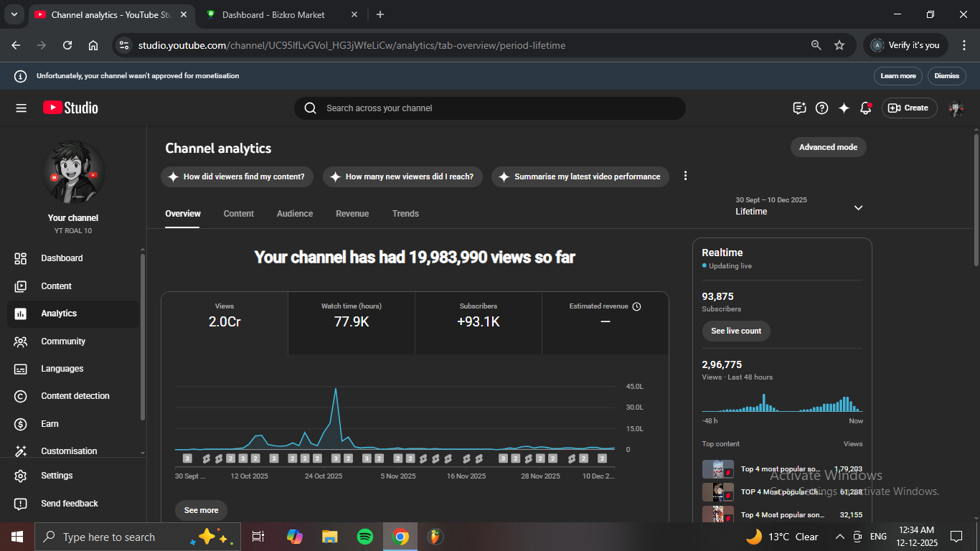This screenshot has height=551, width=980.
Task: Show hidden system tray icons
Action: coord(839,537)
